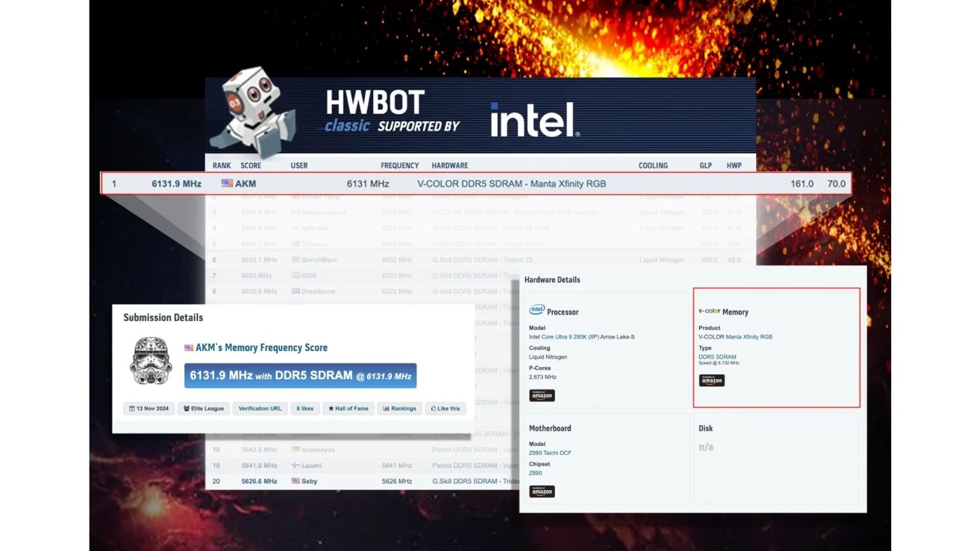The image size is (980, 551).
Task: Click the Amazon badge under Motherboard section
Action: (x=542, y=492)
